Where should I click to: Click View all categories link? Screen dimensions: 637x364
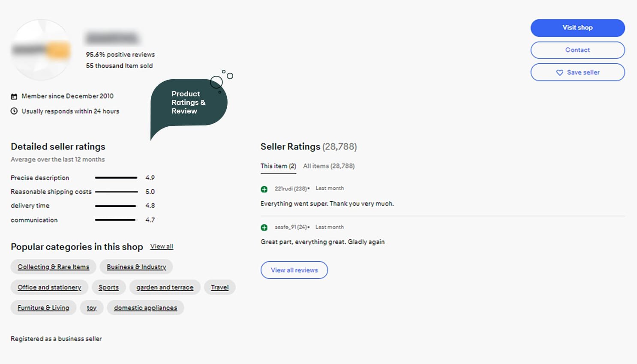162,247
